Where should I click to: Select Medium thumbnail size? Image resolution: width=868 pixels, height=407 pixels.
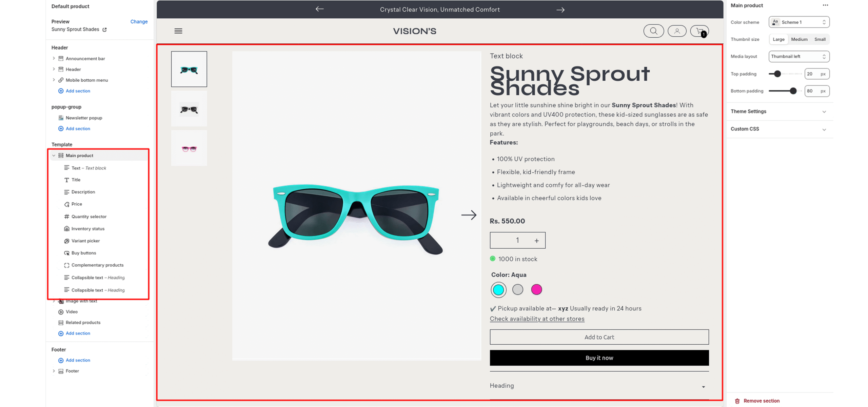click(x=799, y=39)
